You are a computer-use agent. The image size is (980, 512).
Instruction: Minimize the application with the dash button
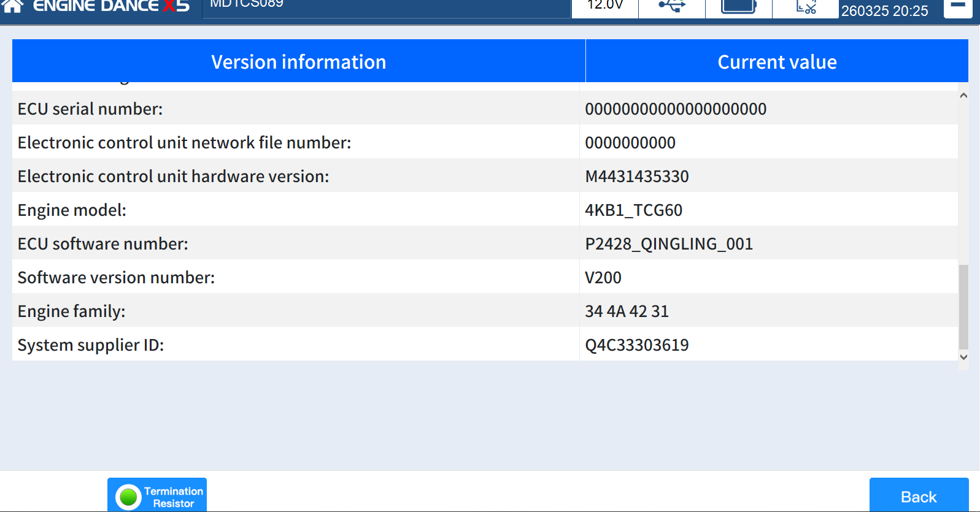coord(957,7)
